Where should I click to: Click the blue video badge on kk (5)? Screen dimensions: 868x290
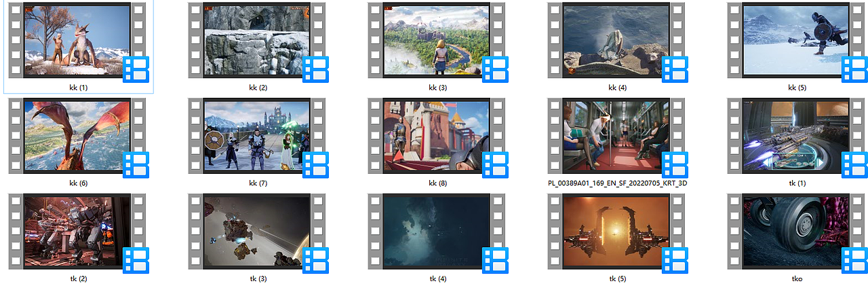pos(854,69)
